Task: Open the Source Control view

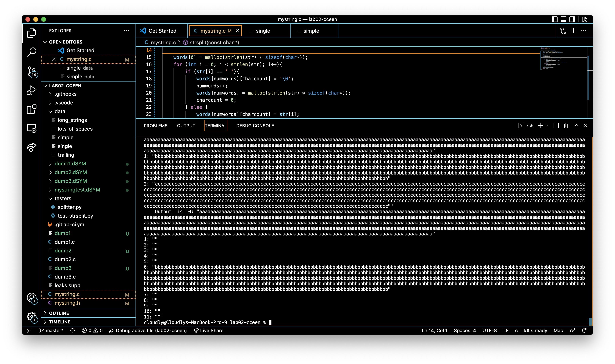Action: point(32,72)
